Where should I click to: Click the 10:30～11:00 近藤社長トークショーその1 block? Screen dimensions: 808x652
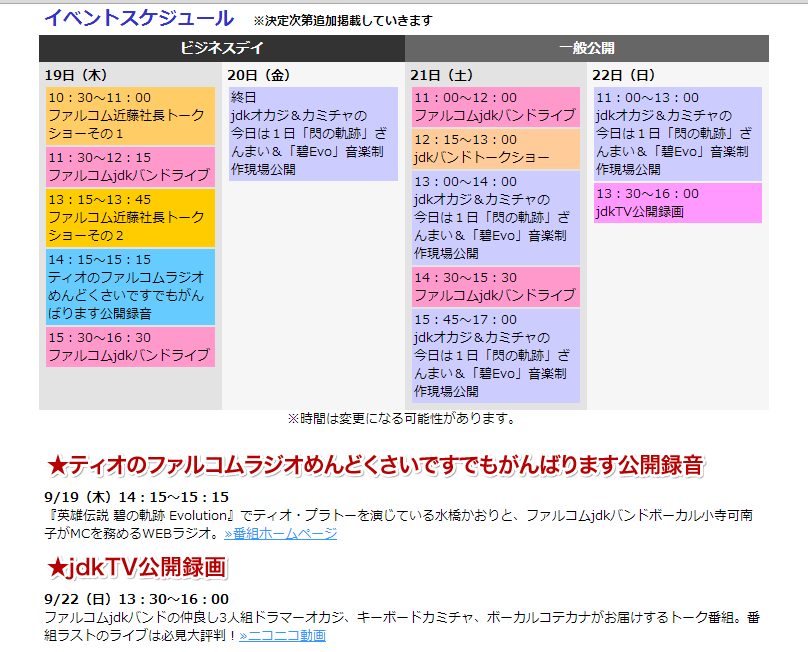(x=130, y=116)
